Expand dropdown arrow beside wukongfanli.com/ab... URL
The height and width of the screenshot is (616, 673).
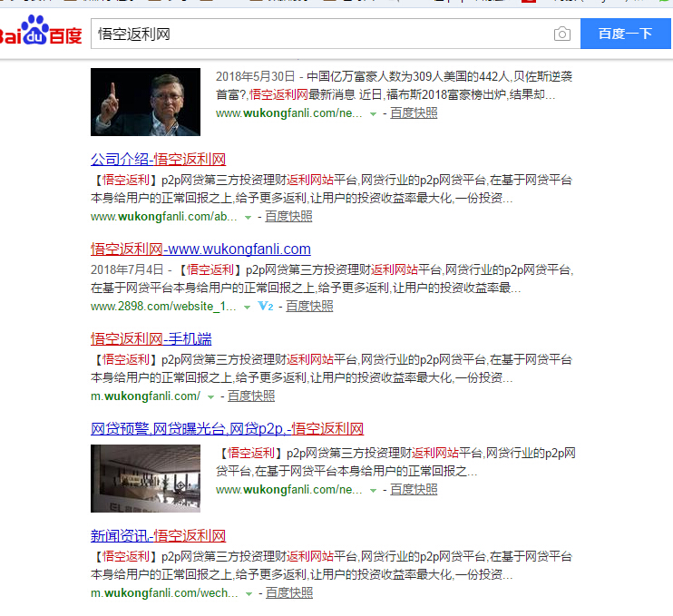pos(248,218)
